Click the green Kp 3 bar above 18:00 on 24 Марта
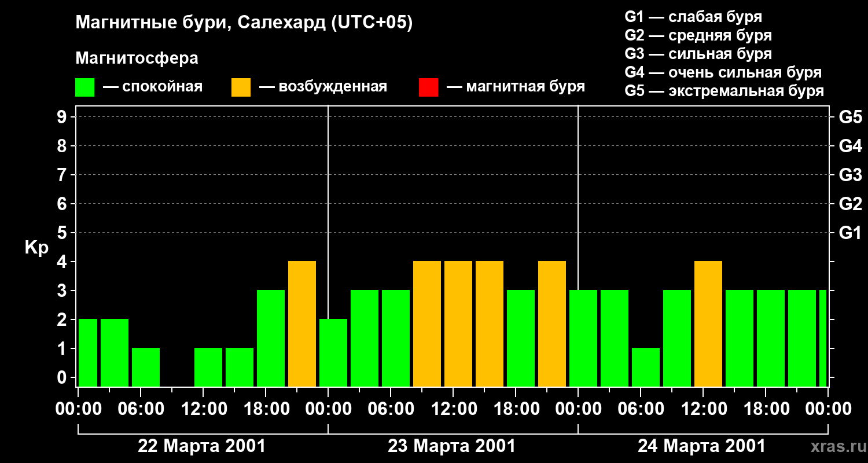 (x=771, y=339)
